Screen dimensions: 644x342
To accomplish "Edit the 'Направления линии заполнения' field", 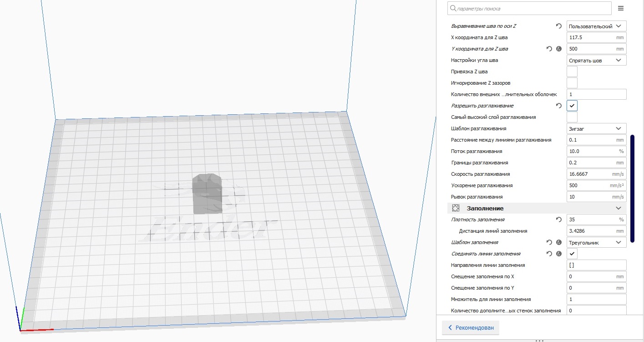I will tap(597, 265).
